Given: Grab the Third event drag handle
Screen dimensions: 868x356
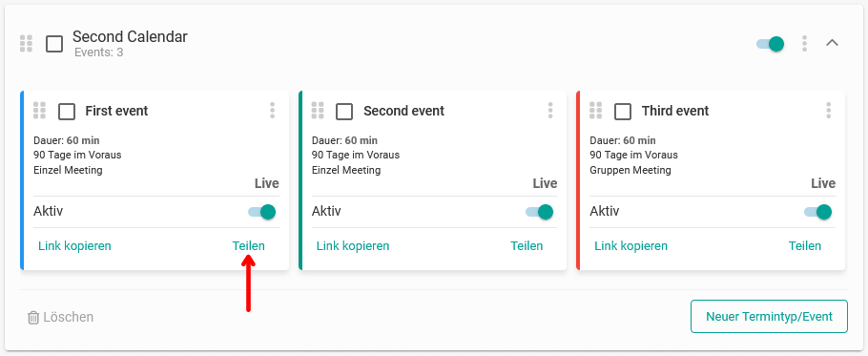Looking at the screenshot, I should (x=595, y=111).
